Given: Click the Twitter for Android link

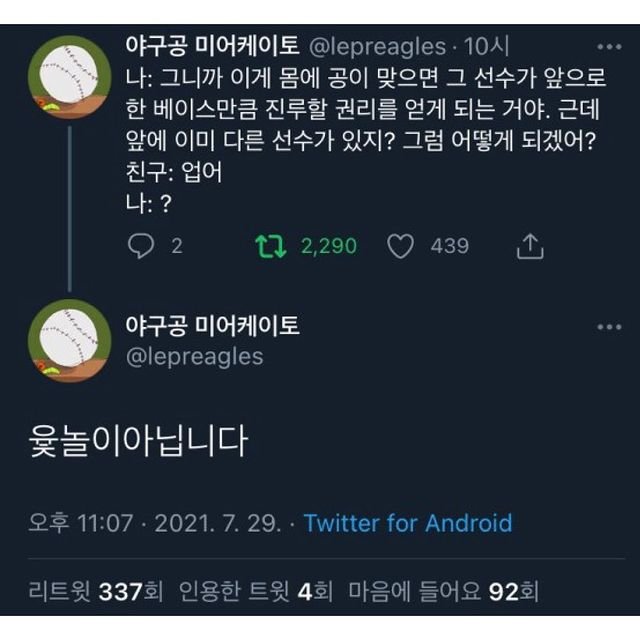Looking at the screenshot, I should coord(408,523).
